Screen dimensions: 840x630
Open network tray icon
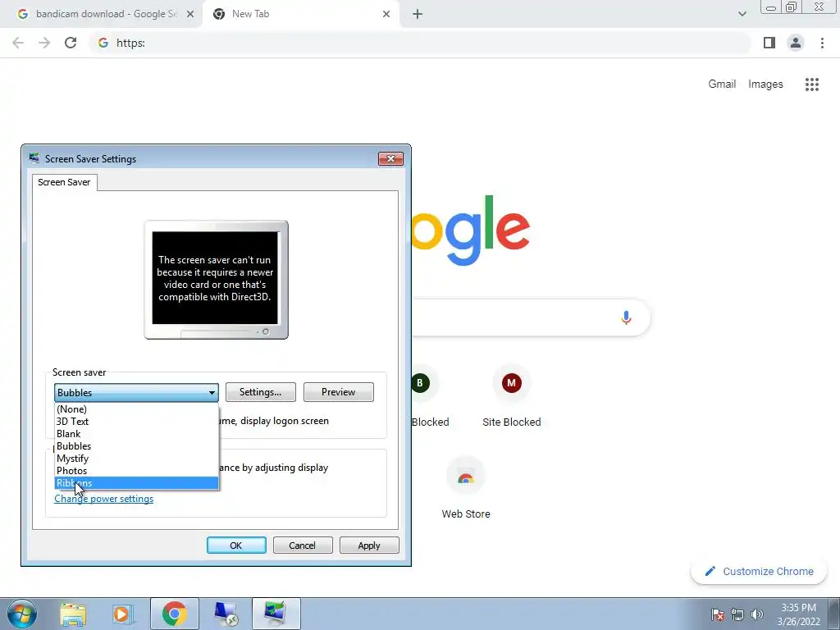point(737,614)
